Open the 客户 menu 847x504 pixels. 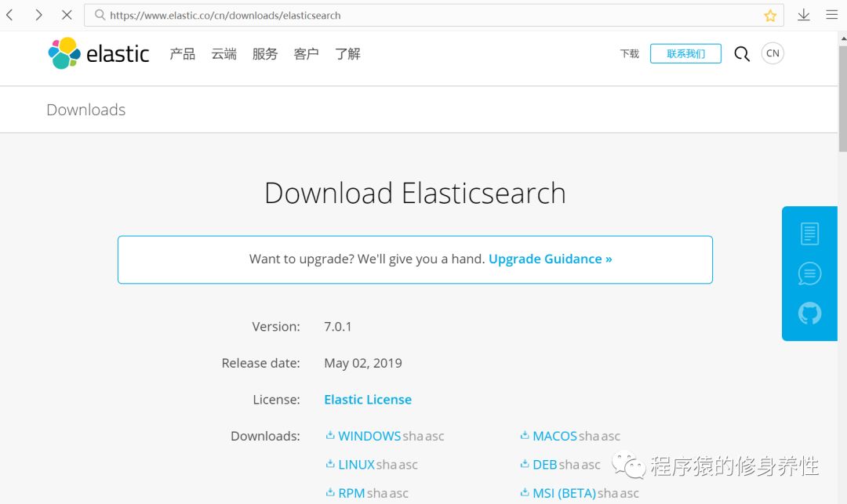(307, 53)
